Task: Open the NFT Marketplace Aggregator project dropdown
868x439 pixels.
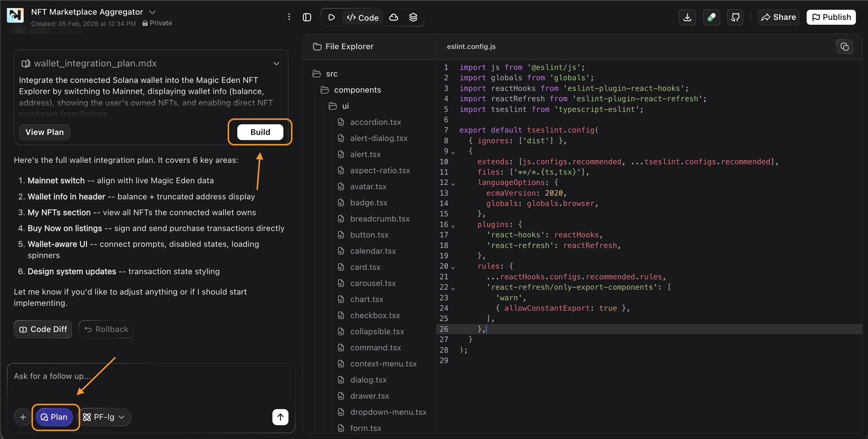Action: point(153,12)
